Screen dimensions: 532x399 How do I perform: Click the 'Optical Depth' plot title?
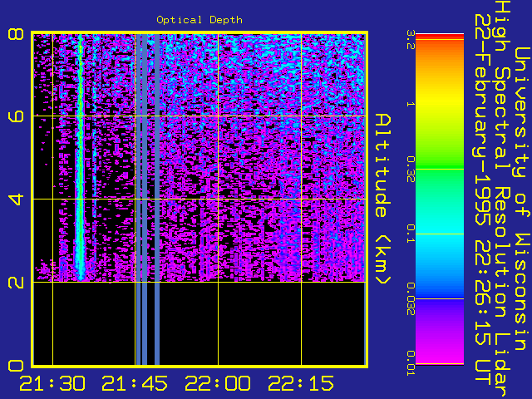[199, 20]
